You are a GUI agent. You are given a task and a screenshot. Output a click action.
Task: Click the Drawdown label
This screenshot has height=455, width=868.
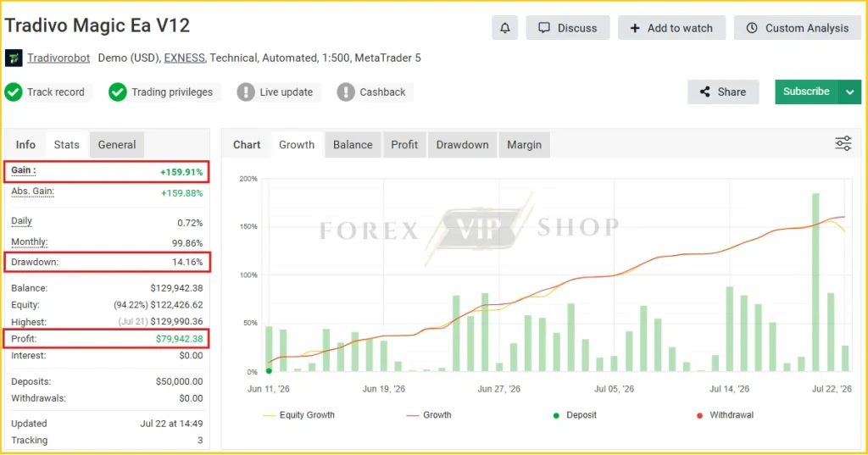[34, 262]
